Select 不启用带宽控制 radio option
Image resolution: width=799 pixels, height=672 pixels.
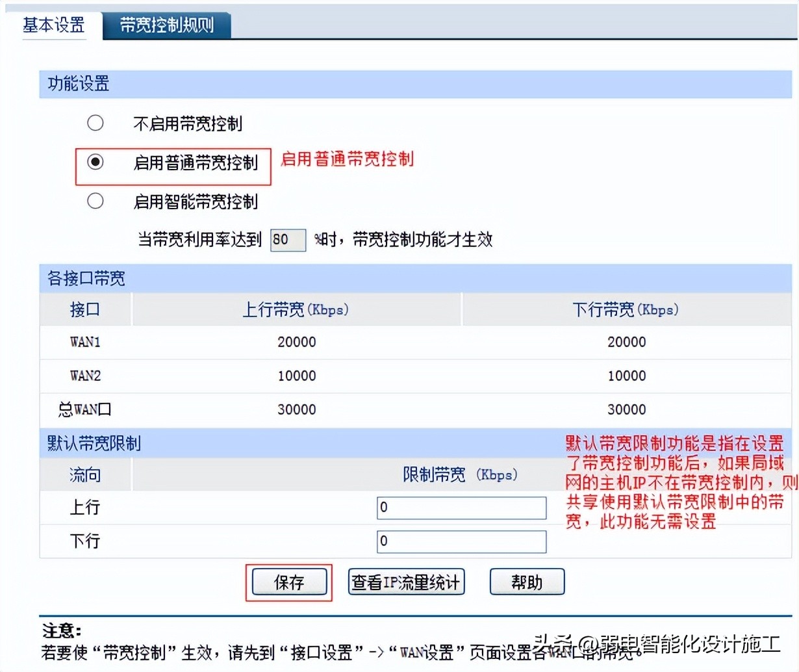pyautogui.click(x=95, y=122)
